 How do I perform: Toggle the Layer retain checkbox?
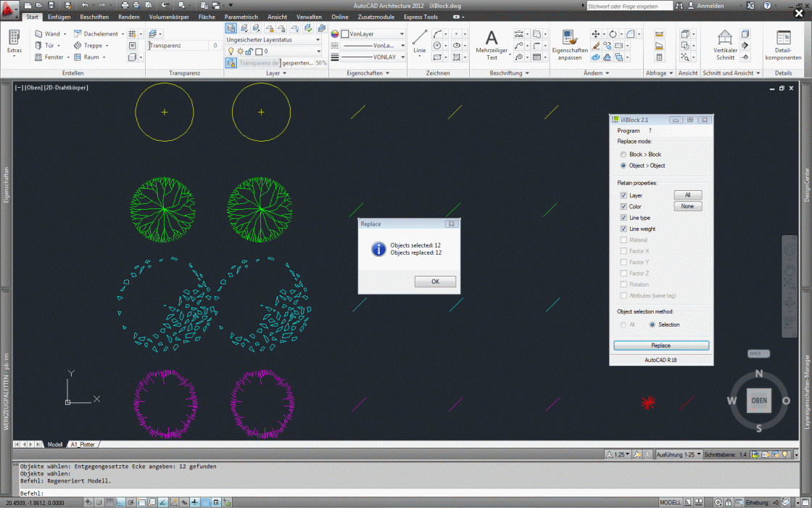[x=623, y=195]
